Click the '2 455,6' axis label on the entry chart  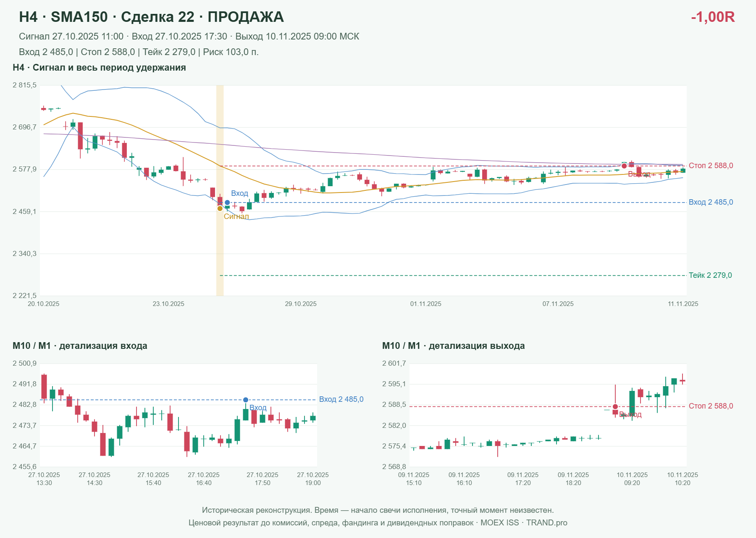click(24, 467)
